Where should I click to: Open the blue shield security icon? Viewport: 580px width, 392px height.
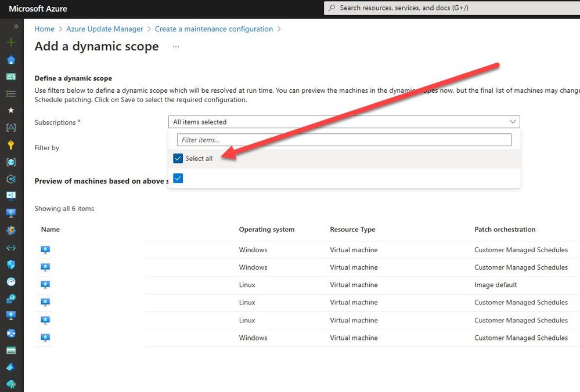click(11, 264)
